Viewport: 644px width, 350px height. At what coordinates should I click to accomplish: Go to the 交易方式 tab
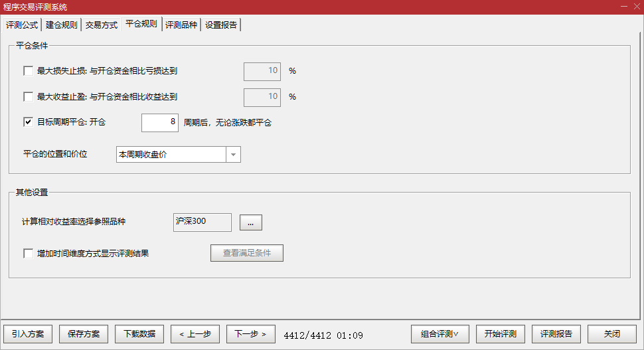[101, 25]
